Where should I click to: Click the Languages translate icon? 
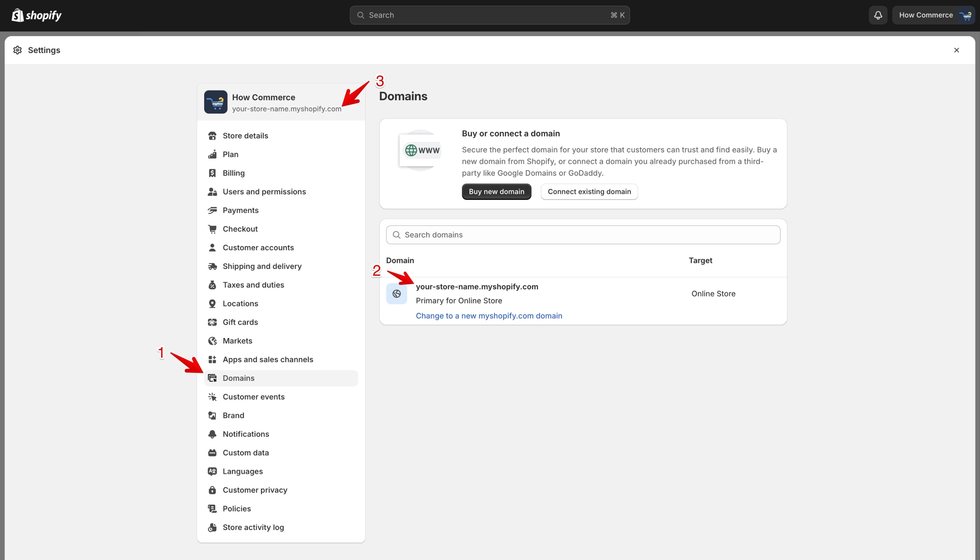click(212, 472)
